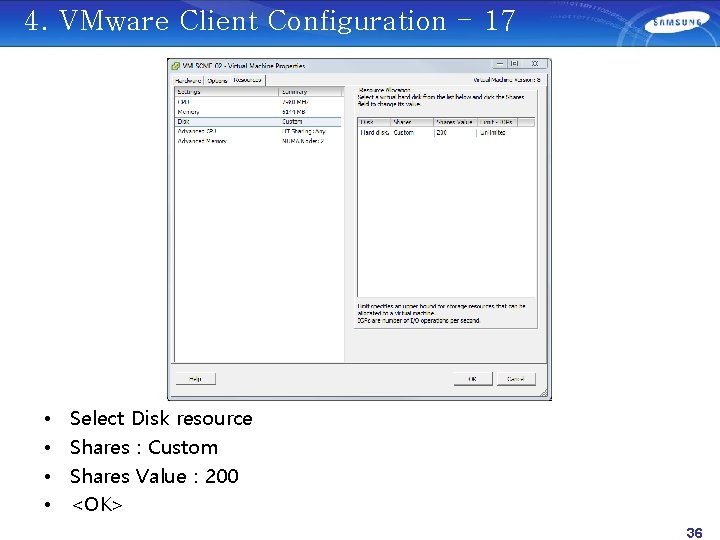Screen dimensions: 720x540
Task: Maximize the Virtual Machine Properties window
Action: (x=515, y=64)
